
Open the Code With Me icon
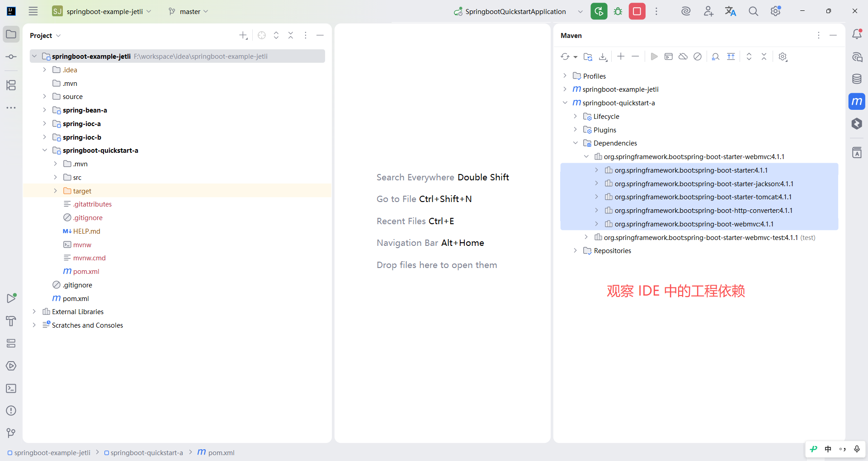pos(708,11)
